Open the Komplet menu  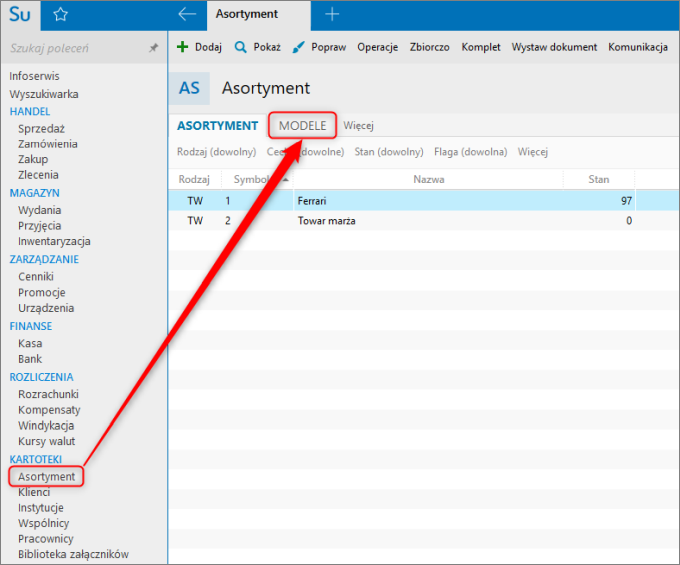481,47
